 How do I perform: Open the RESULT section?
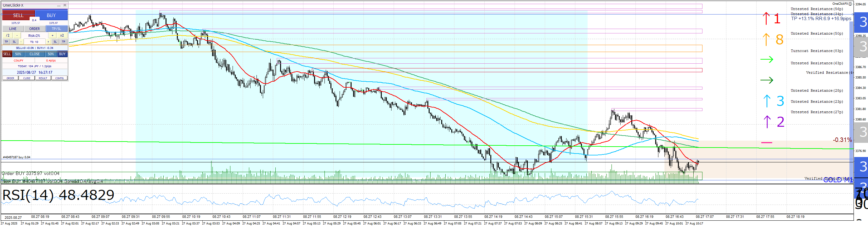[x=43, y=78]
